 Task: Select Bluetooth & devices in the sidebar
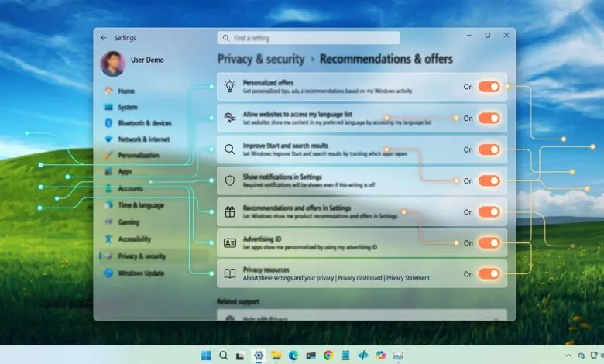(x=144, y=123)
